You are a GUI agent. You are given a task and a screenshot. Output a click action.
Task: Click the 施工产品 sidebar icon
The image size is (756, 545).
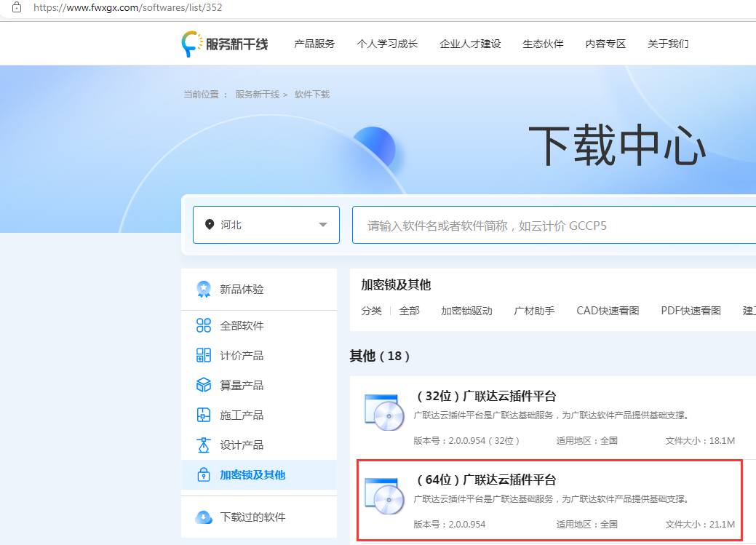click(x=204, y=415)
